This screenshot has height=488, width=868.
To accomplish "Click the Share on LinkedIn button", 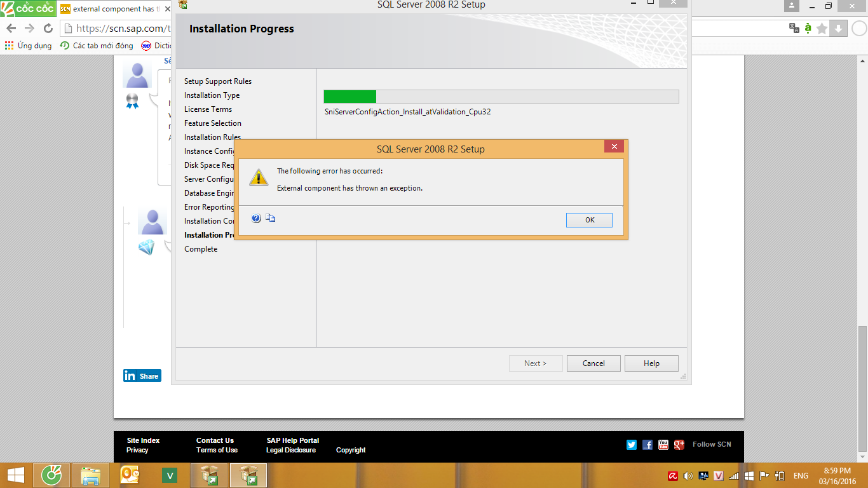I will pos(142,376).
